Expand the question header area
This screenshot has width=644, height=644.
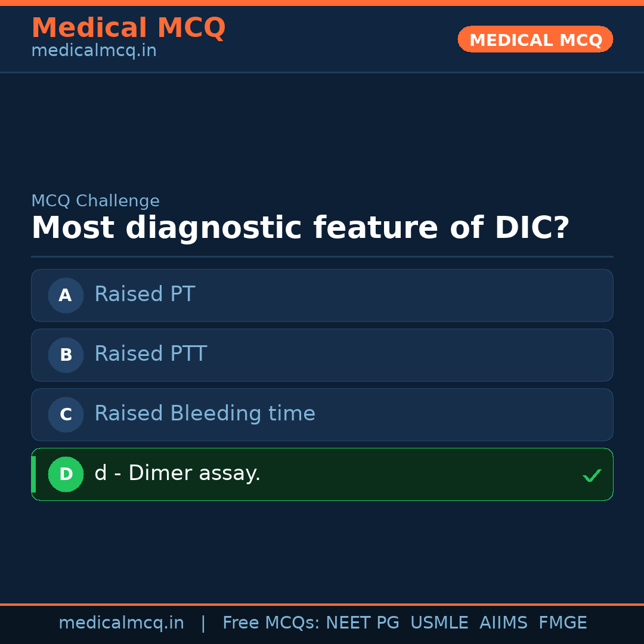301,227
